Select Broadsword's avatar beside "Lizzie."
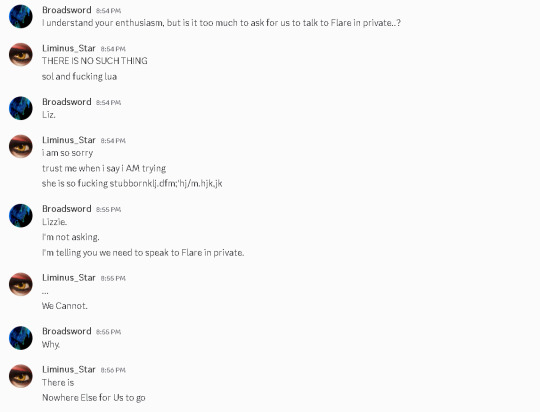The image size is (540, 412). point(21,215)
